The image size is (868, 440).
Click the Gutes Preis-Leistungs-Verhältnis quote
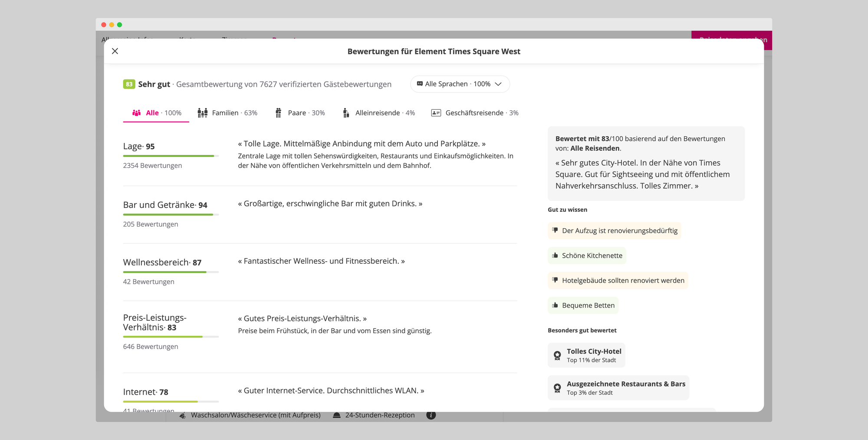coord(302,319)
